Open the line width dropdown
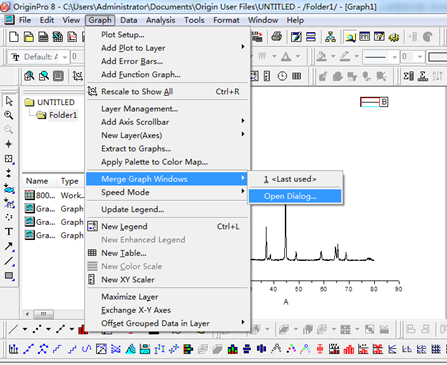The width and height of the screenshot is (447, 365). point(420,57)
